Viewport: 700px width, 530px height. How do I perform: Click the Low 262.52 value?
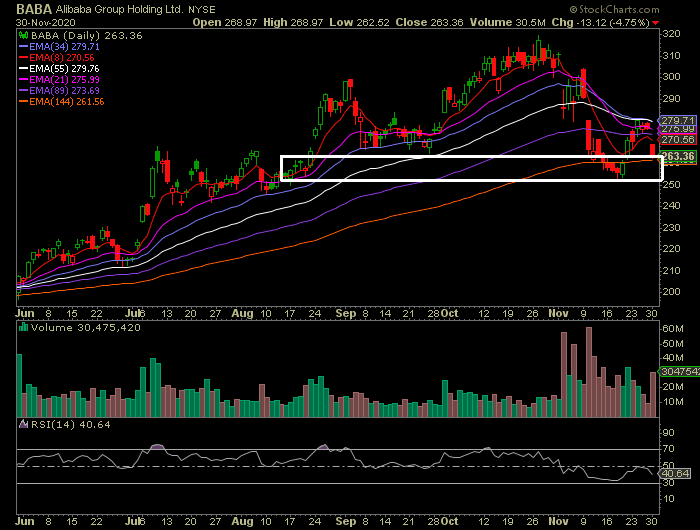pos(359,22)
